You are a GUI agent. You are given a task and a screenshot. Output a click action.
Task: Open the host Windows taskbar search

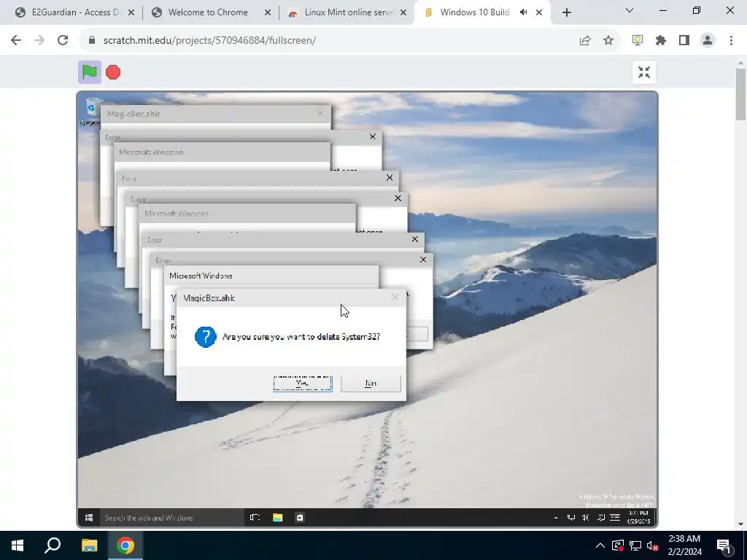53,545
